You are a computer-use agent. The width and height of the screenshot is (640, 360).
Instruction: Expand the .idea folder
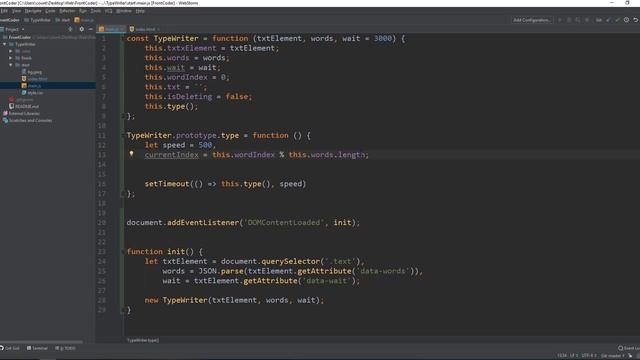[x=11, y=51]
